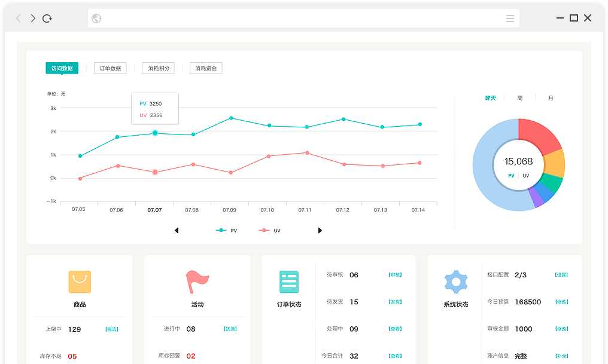Toggle the PV series in chart legend
The width and height of the screenshot is (608, 364).
pyautogui.click(x=226, y=230)
